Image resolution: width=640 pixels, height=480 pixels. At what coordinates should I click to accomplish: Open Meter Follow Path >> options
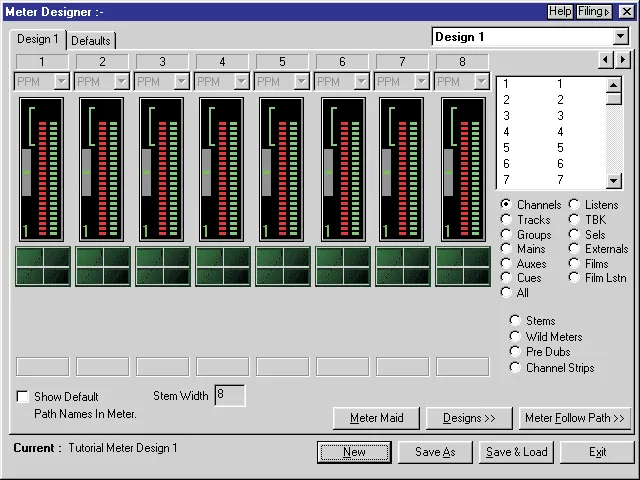point(575,418)
